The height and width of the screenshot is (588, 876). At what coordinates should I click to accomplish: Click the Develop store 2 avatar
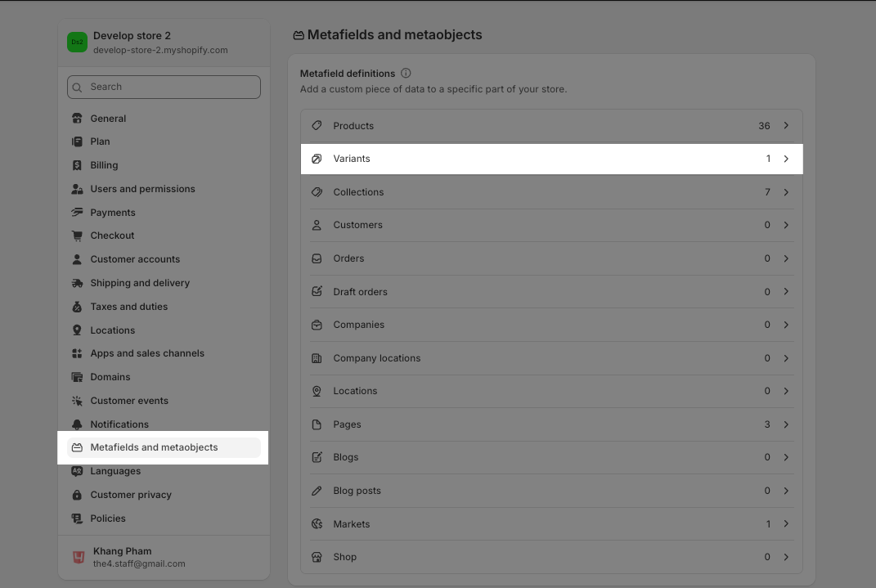tap(77, 43)
